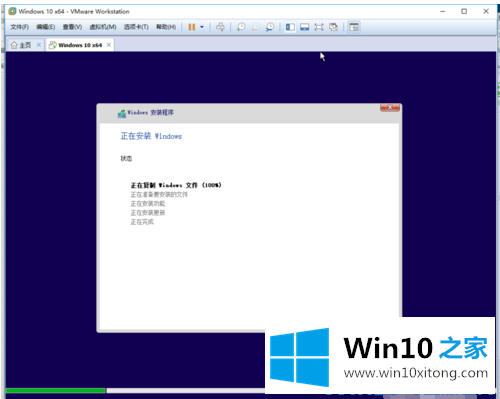Click the 正在安装 Windows heading
The height and width of the screenshot is (399, 500).
[151, 136]
